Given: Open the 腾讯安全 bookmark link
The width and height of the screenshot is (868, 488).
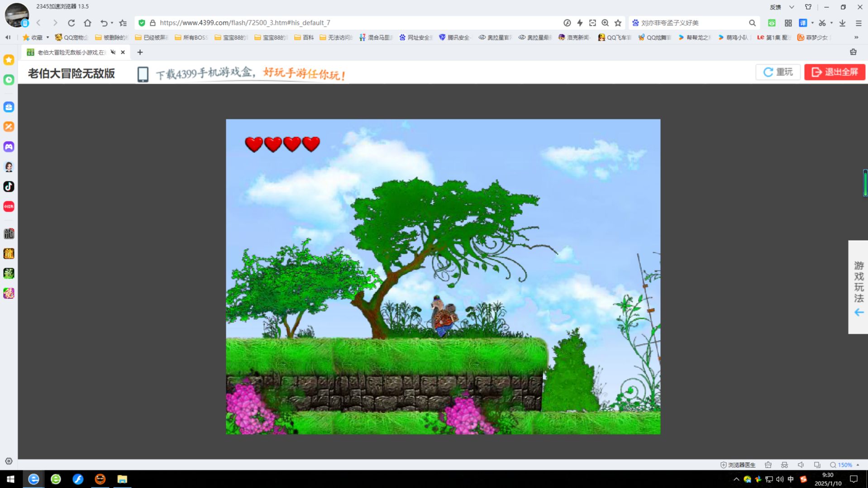Looking at the screenshot, I should point(454,38).
